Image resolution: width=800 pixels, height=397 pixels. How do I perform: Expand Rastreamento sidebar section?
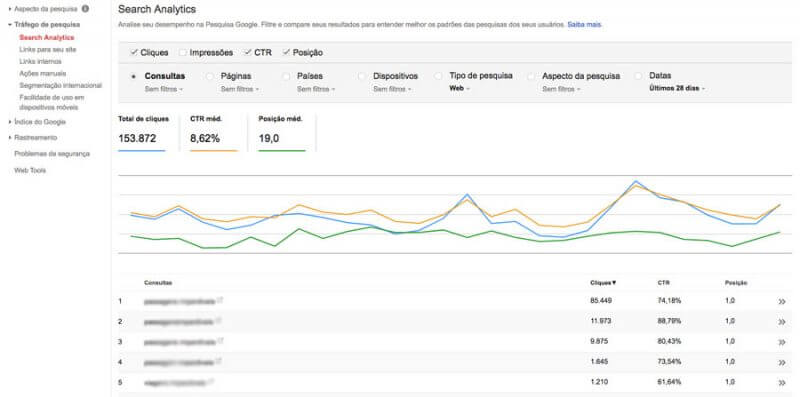click(x=33, y=138)
